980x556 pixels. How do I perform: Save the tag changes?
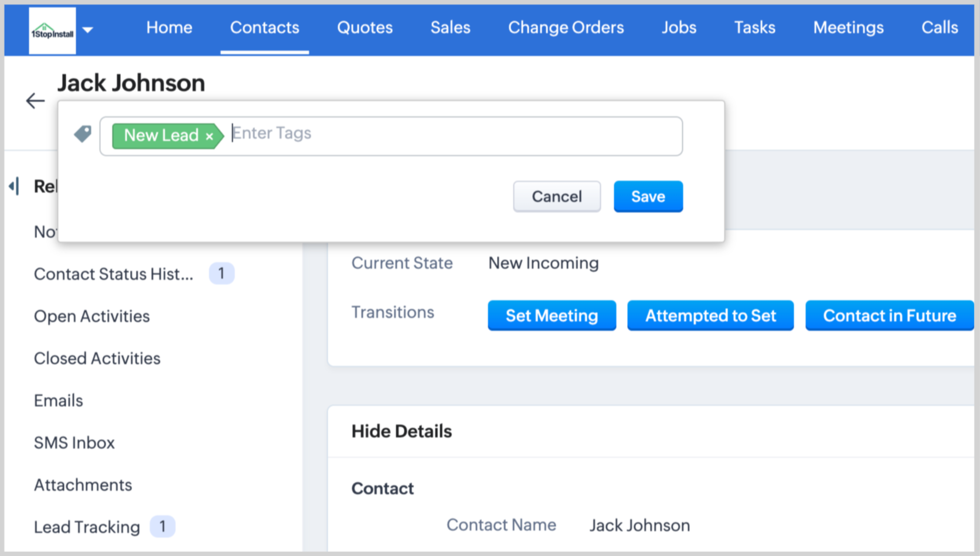coord(648,196)
